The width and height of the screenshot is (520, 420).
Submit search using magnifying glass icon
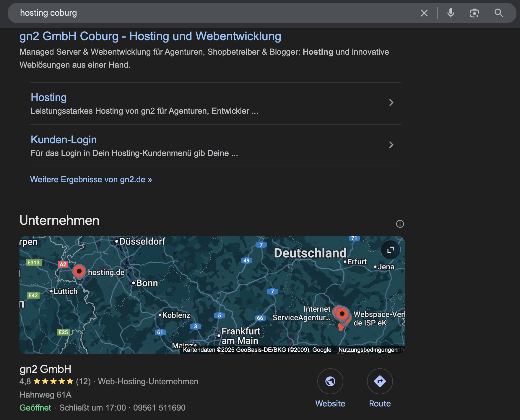pos(499,13)
